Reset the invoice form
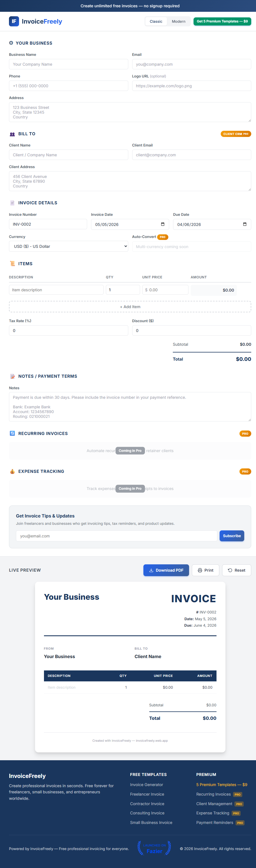Screen dimensions: 256x868 236,570
